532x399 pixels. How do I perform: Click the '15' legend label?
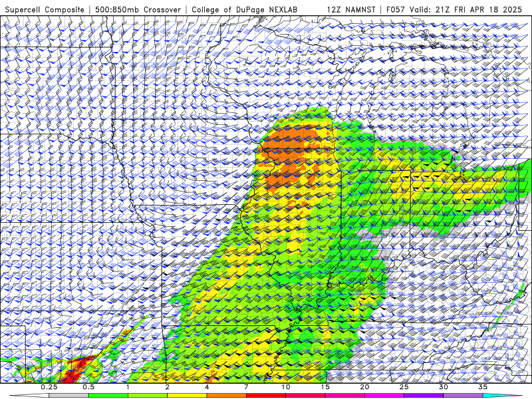coord(325,387)
